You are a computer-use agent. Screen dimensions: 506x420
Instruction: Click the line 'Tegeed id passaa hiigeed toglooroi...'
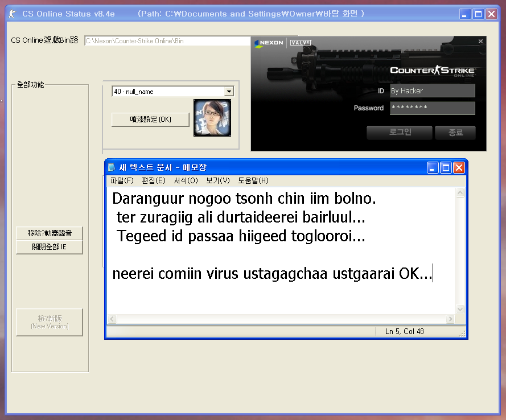point(241,236)
